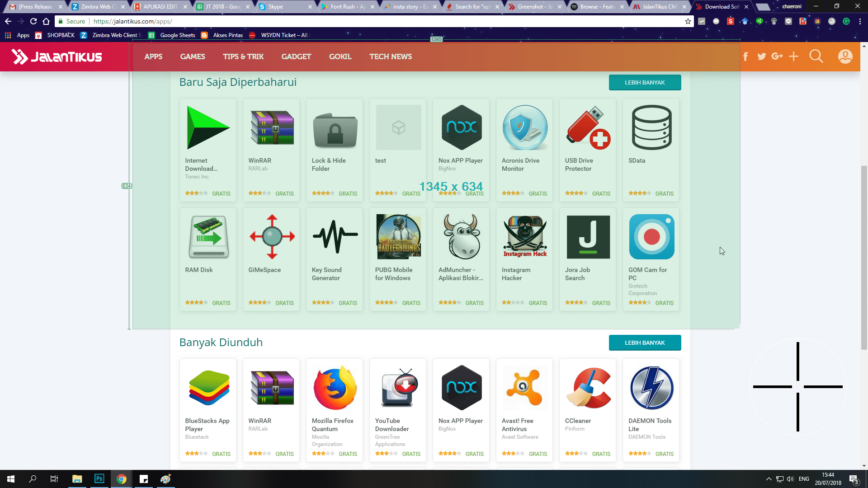Switch to the Greenshot browser tab
This screenshot has height=488, width=868.
tap(535, 7)
